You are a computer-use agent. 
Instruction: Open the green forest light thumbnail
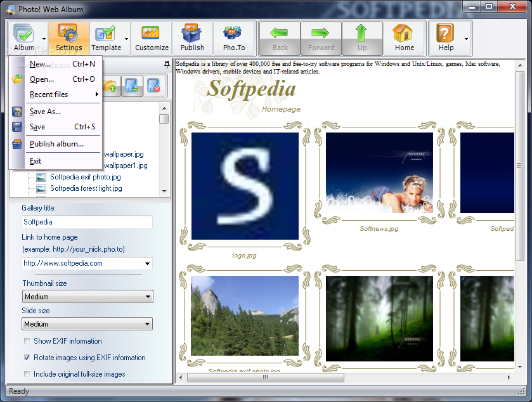click(x=379, y=318)
